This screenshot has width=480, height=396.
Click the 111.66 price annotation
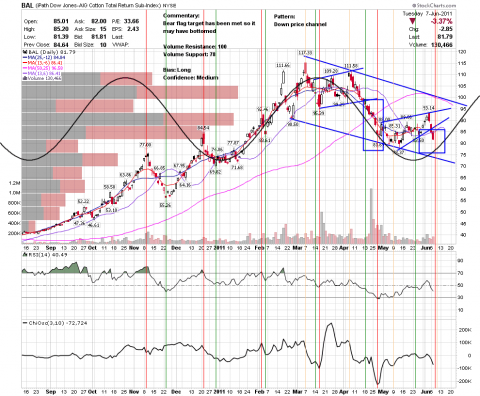283,65
